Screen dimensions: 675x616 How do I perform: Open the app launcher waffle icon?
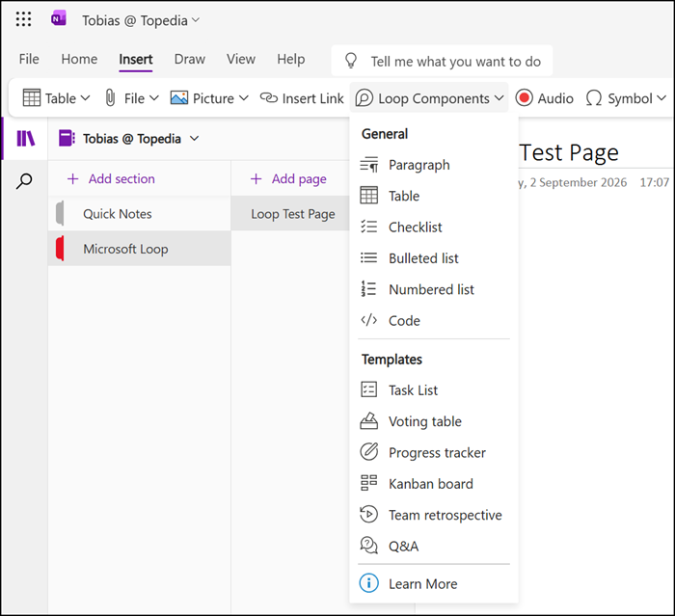click(23, 19)
